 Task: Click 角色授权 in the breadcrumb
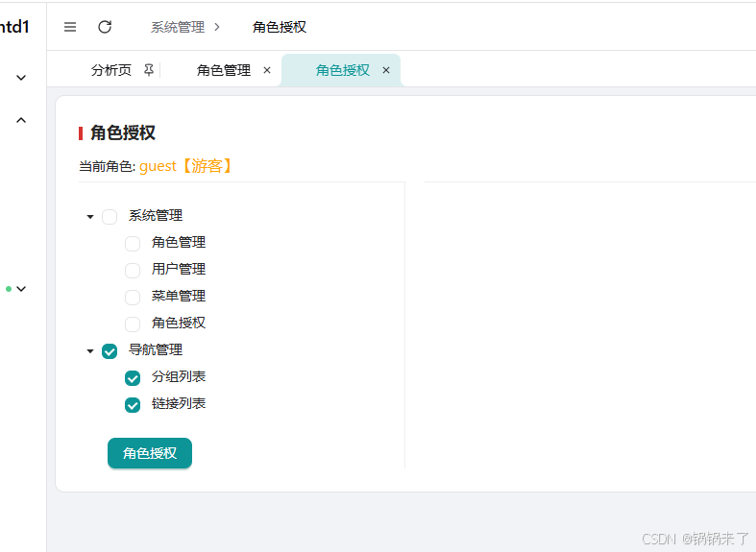tap(280, 27)
